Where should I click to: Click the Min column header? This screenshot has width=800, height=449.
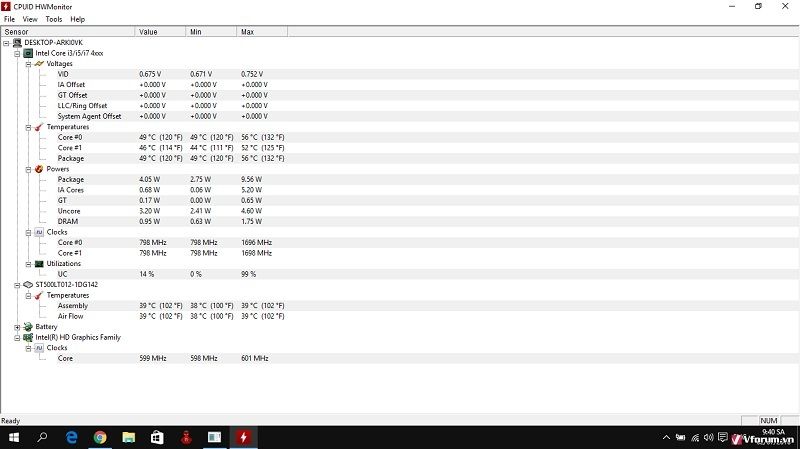(x=211, y=32)
